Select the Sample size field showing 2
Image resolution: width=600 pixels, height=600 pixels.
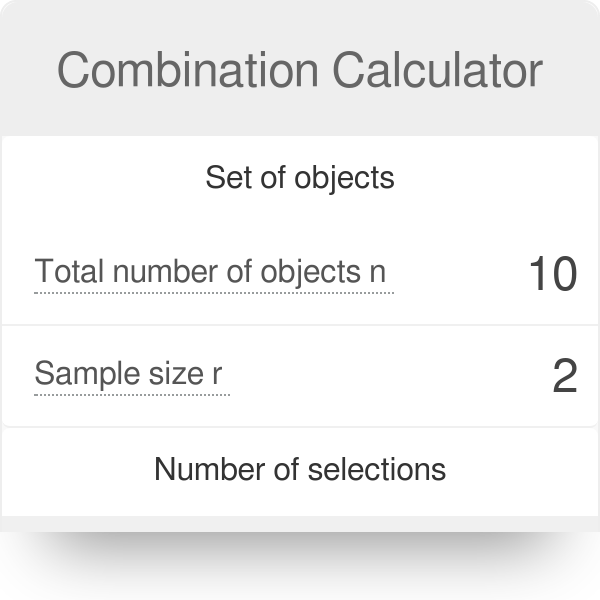point(564,376)
